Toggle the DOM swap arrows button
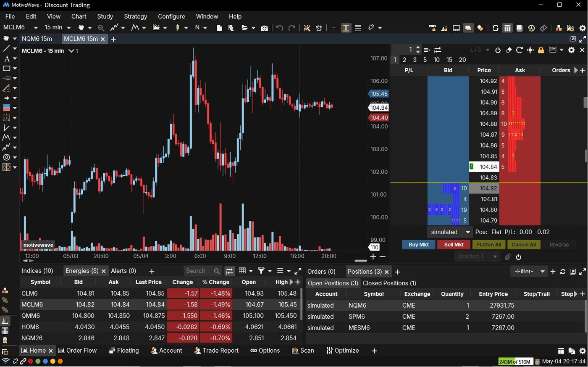588x367 pixels. pos(438,50)
